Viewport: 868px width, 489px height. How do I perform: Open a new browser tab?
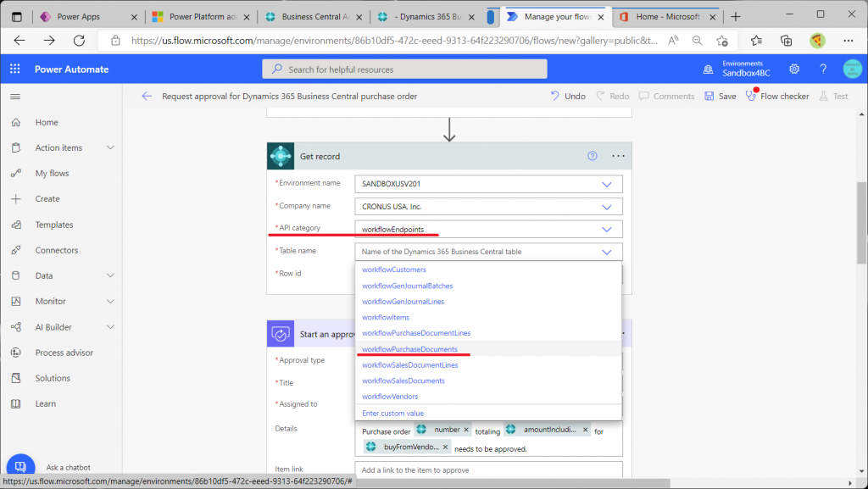tap(736, 17)
